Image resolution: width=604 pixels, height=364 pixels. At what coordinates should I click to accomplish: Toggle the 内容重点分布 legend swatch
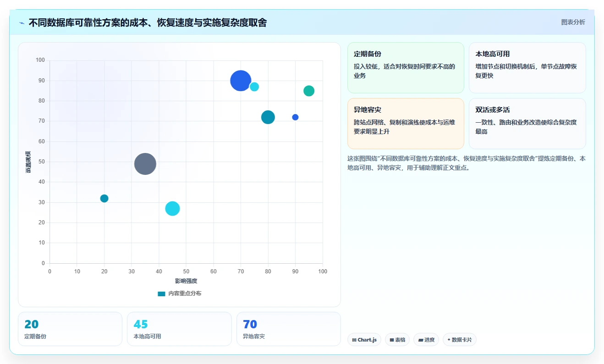(161, 293)
